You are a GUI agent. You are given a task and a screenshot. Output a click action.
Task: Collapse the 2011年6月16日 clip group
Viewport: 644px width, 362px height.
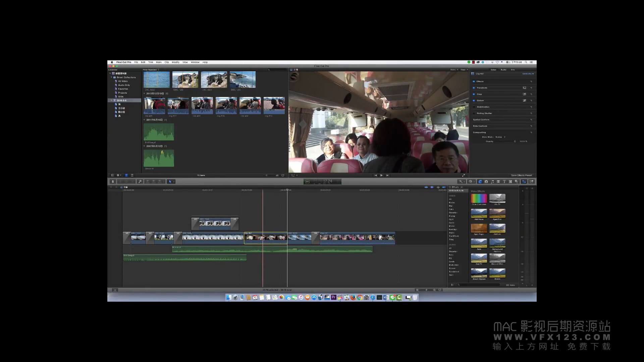coord(144,120)
